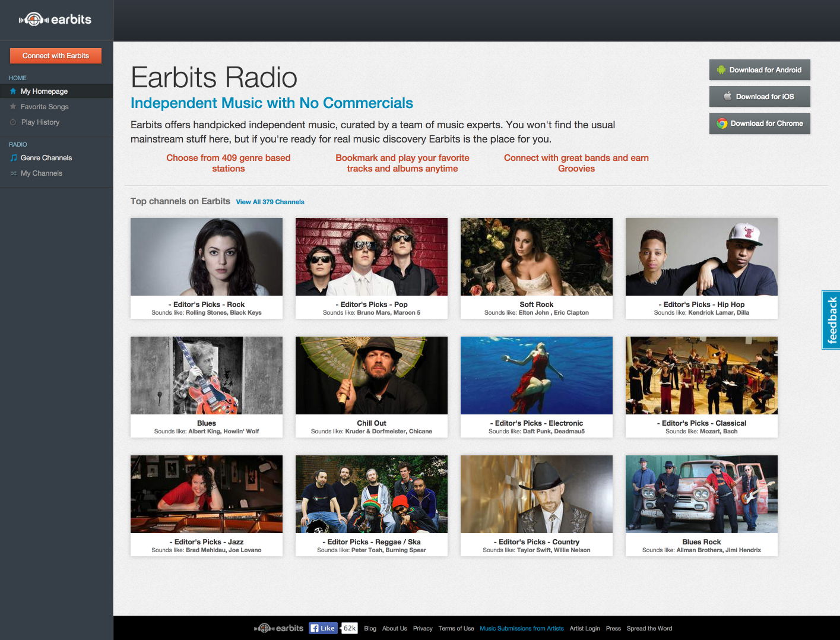
Task: Click the Apple icon on iOS download button
Action: (728, 96)
